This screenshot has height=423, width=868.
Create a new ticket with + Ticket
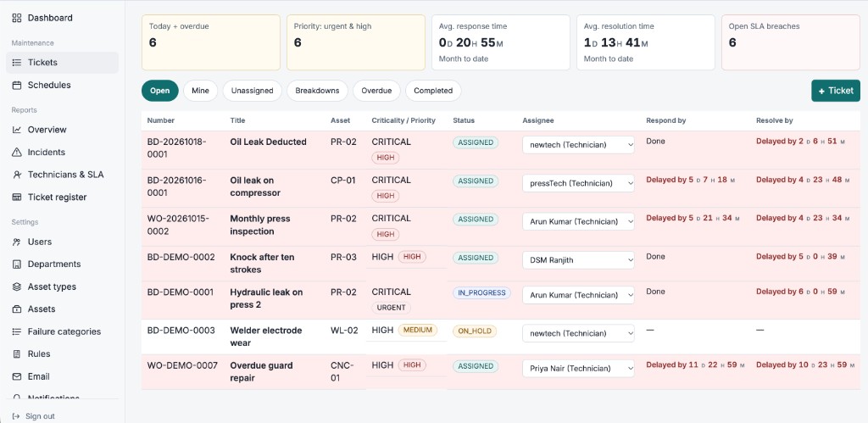836,91
